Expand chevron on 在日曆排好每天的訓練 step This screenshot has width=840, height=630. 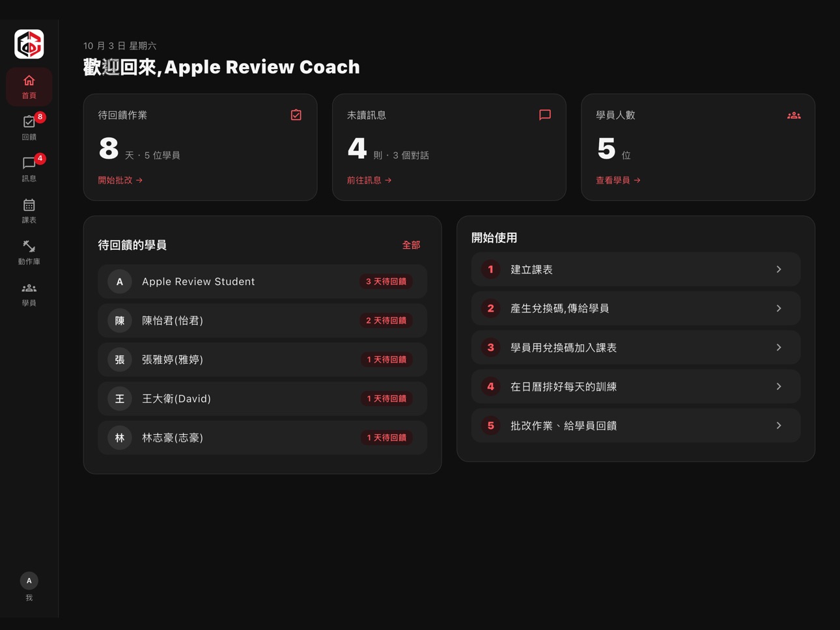coord(779,387)
